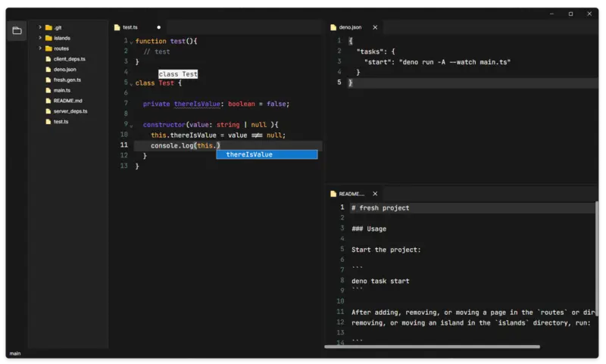Click the '### Usage' line in README
The image size is (606, 364).
(x=369, y=229)
